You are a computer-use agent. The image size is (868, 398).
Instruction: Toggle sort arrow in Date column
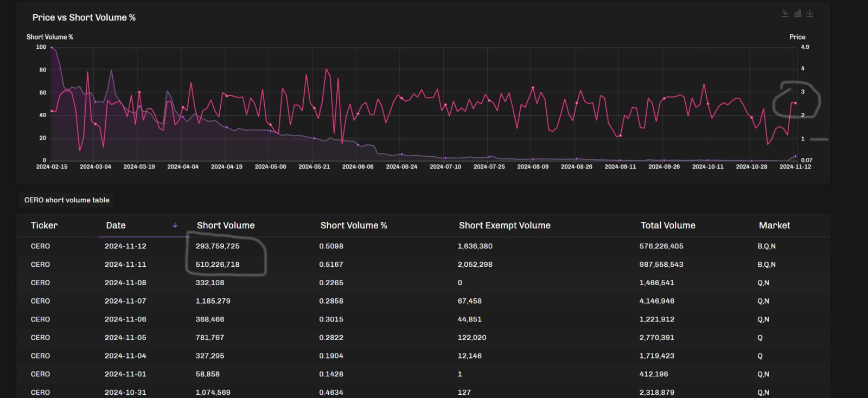point(175,226)
